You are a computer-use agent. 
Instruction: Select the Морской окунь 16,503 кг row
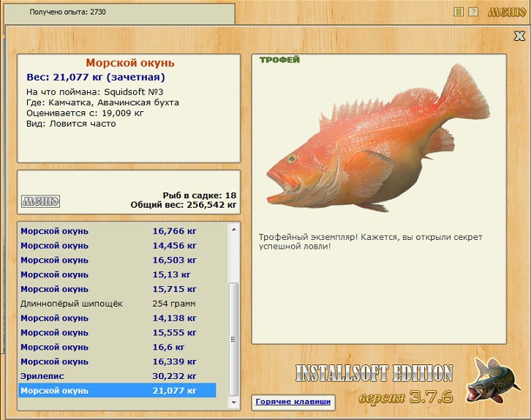click(x=117, y=260)
